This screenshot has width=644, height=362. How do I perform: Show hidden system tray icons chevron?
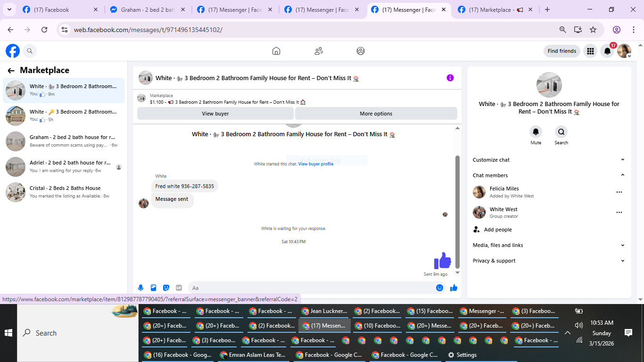point(567,333)
